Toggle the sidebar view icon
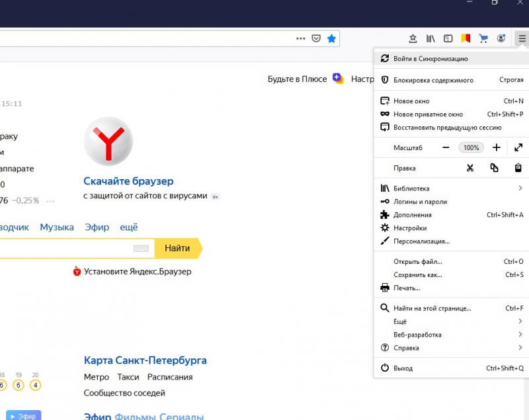 point(448,38)
